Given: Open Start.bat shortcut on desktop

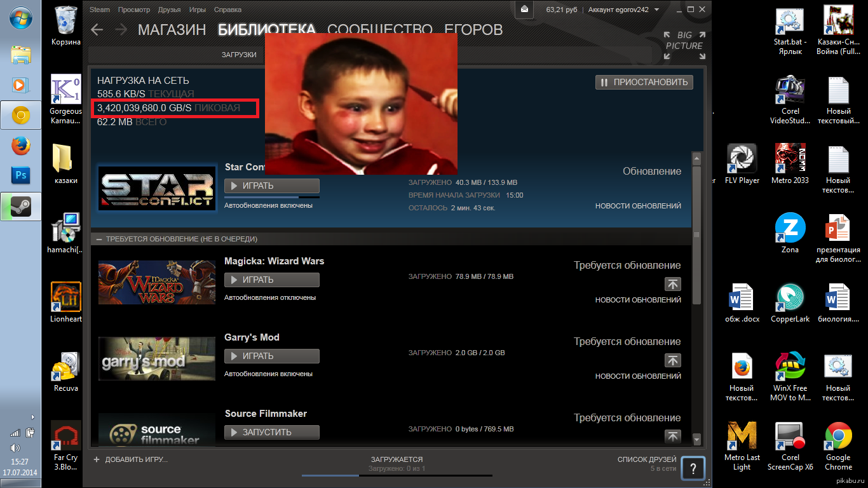Looking at the screenshot, I should pyautogui.click(x=790, y=30).
